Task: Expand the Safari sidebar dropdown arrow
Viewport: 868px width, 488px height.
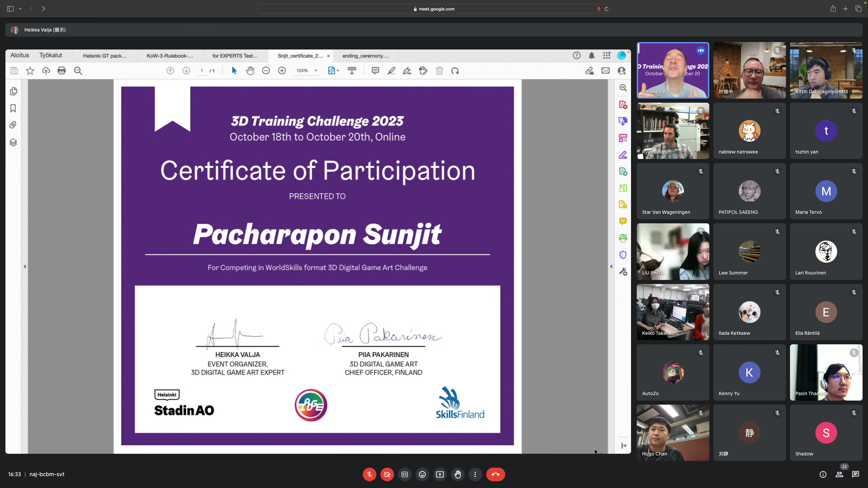Action: tap(20, 9)
